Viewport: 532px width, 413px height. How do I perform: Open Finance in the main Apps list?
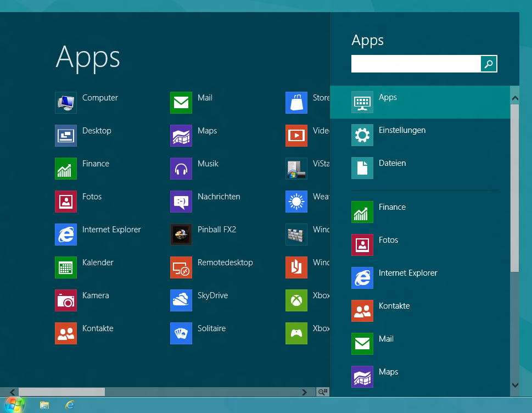point(82,168)
